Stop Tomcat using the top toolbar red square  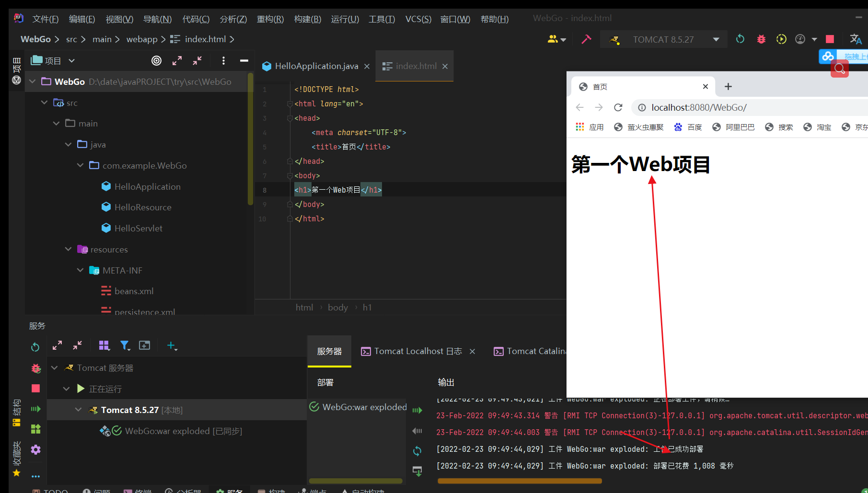pos(830,39)
